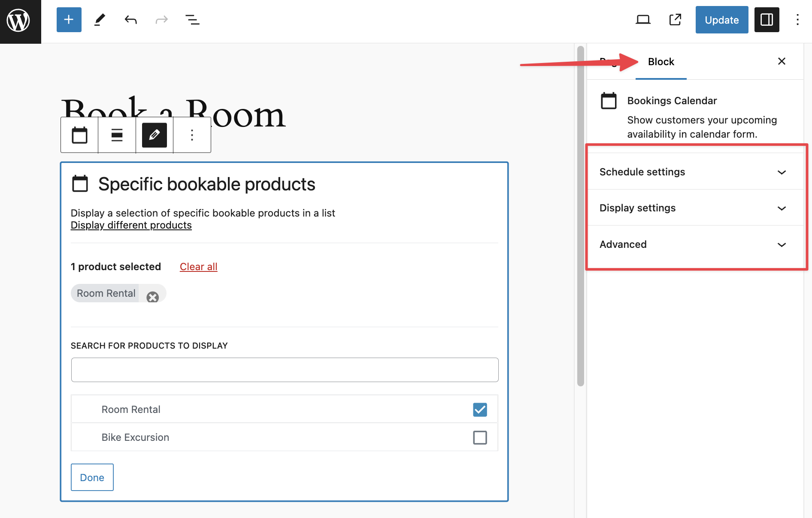Screen dimensions: 812x518
Task: Redo the last change
Action: click(161, 20)
